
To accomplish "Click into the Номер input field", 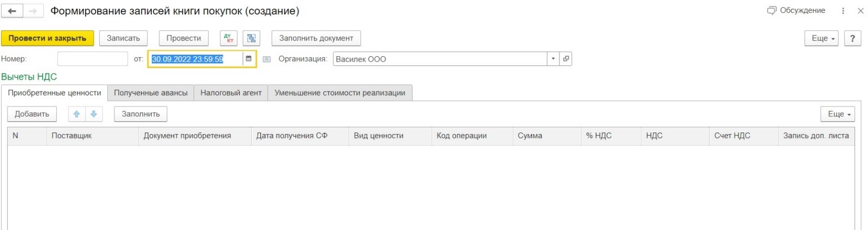I will 92,59.
